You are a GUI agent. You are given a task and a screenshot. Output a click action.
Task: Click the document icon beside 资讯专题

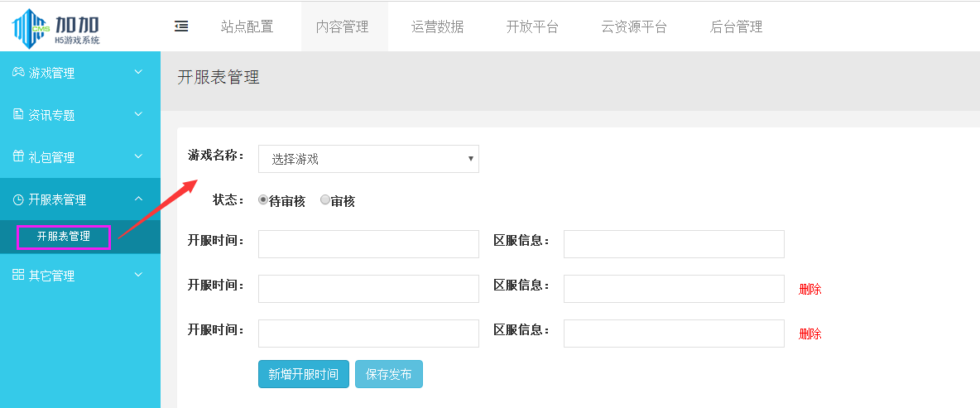(x=18, y=115)
